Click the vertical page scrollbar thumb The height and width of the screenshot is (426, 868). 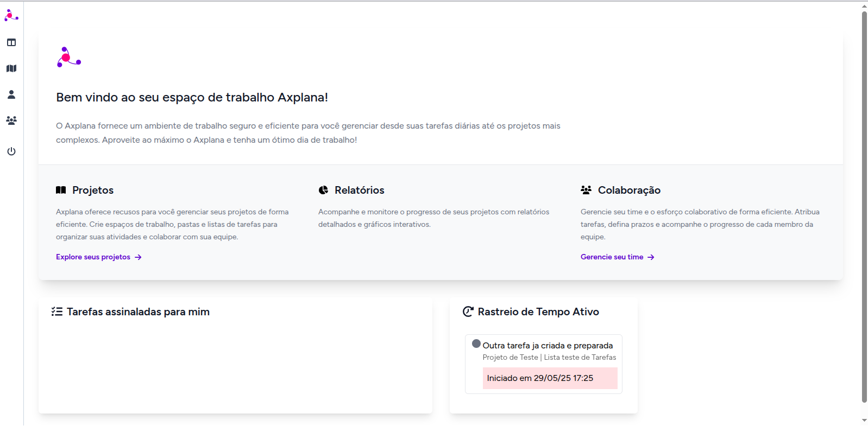point(864,207)
